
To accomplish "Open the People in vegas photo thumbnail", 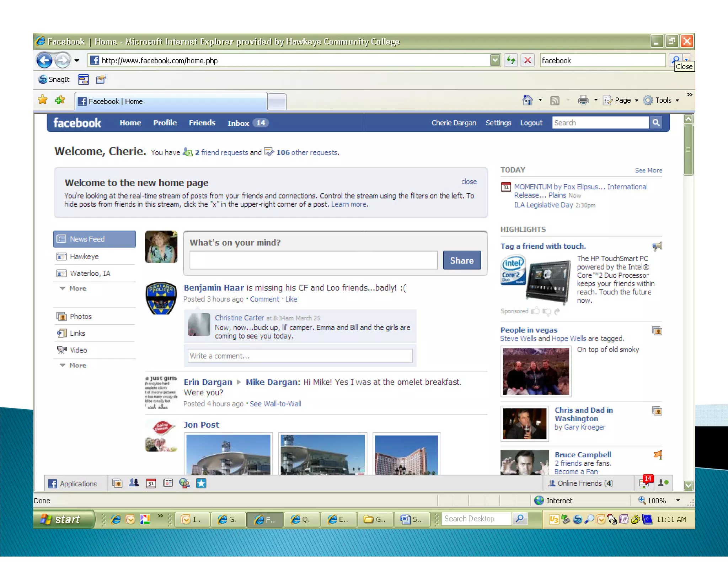I will 536,371.
